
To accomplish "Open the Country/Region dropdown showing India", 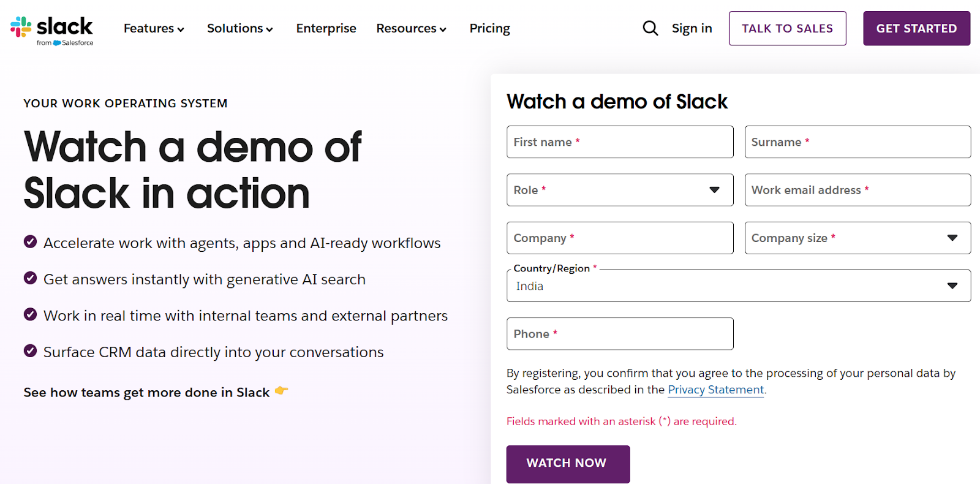I will click(x=739, y=285).
